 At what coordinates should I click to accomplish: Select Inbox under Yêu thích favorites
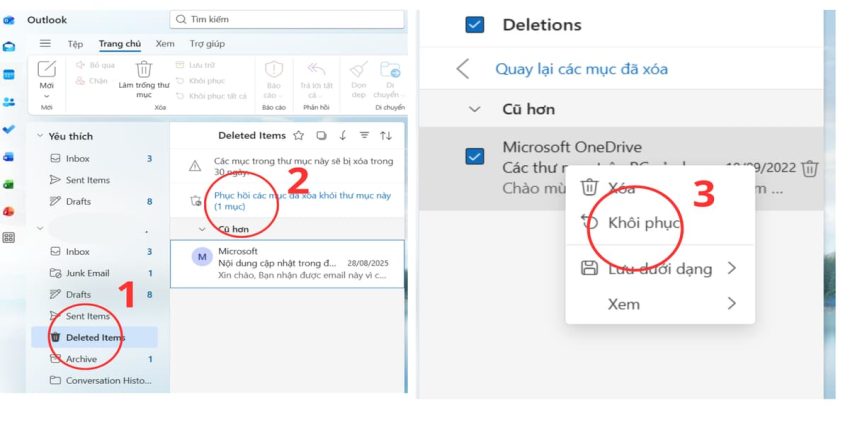[94, 158]
